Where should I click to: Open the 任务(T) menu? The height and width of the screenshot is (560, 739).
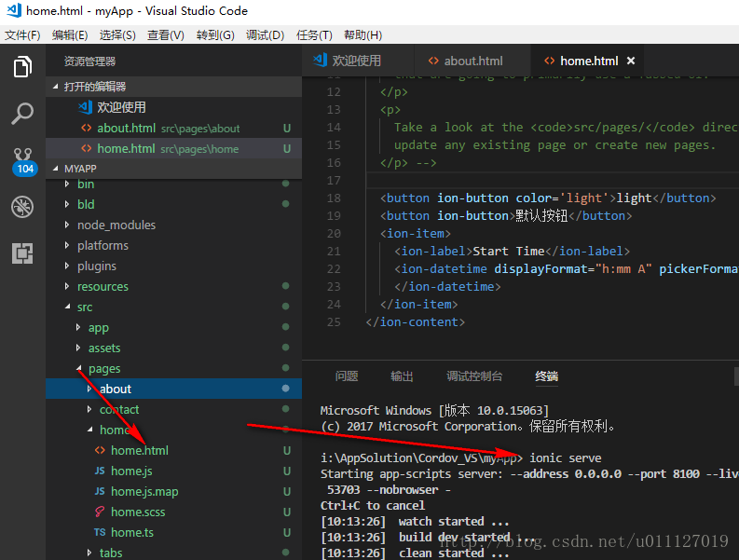(x=314, y=34)
